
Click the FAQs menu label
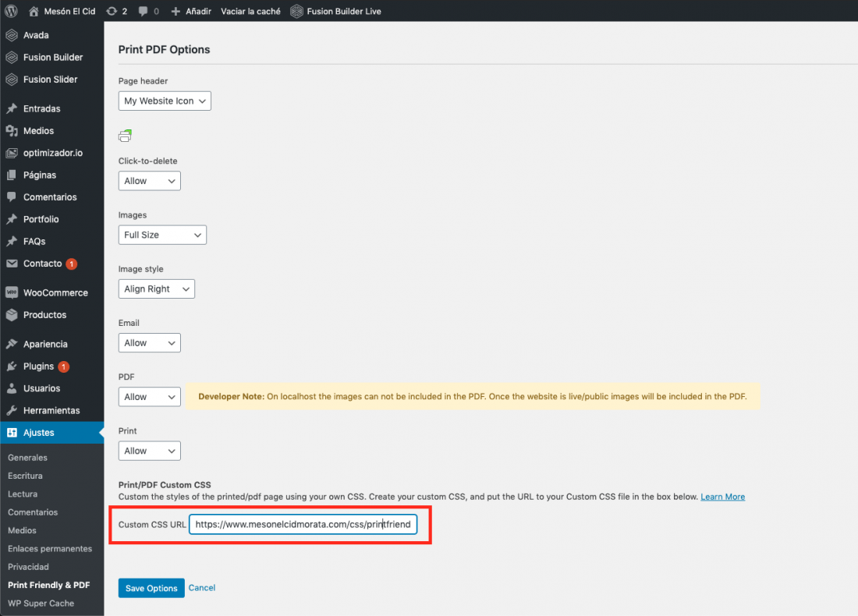(x=34, y=241)
